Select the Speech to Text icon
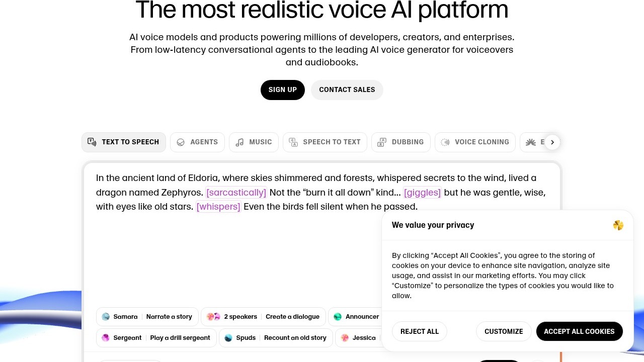 pyautogui.click(x=293, y=142)
